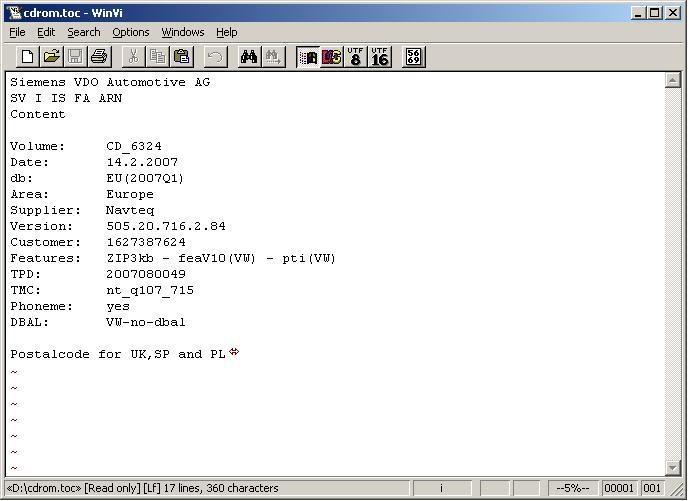Switch to UTF 16 encoding
The image size is (689, 501).
pos(379,57)
